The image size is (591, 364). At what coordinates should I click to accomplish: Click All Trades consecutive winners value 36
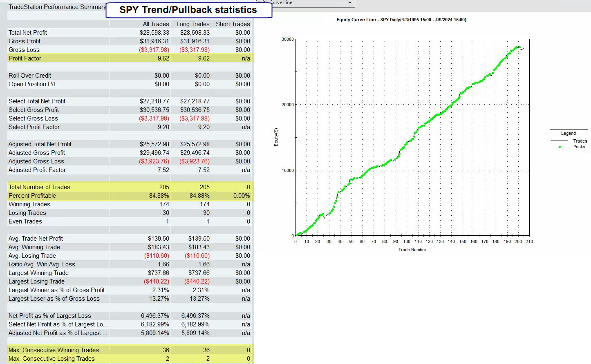166,350
